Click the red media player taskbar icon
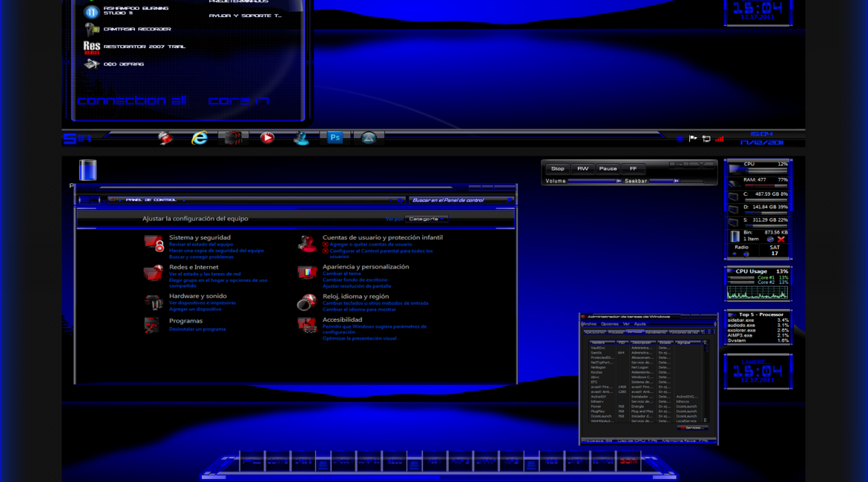This screenshot has height=482, width=868. pos(267,138)
